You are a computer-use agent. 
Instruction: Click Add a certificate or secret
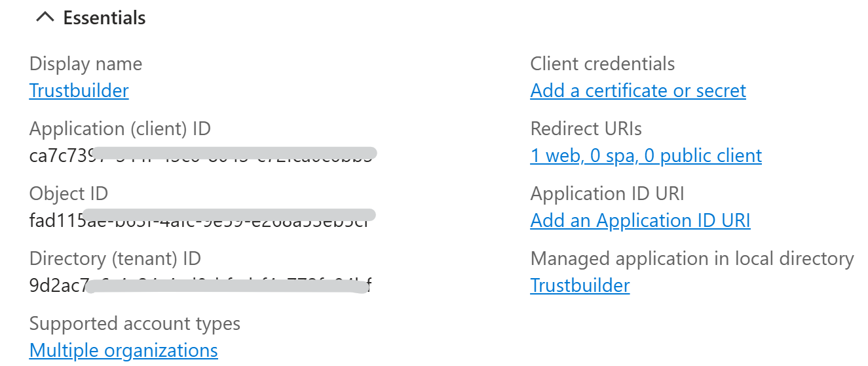pos(638,91)
